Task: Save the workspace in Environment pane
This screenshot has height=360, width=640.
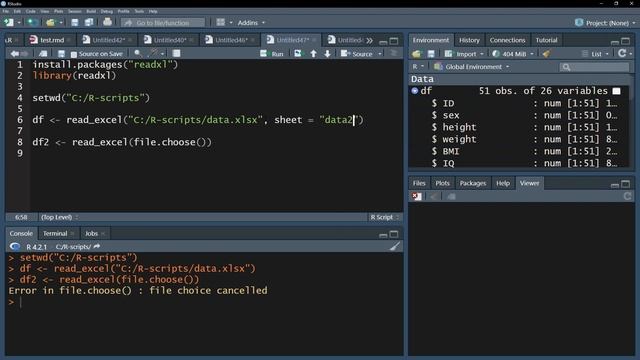Action: [x=431, y=54]
